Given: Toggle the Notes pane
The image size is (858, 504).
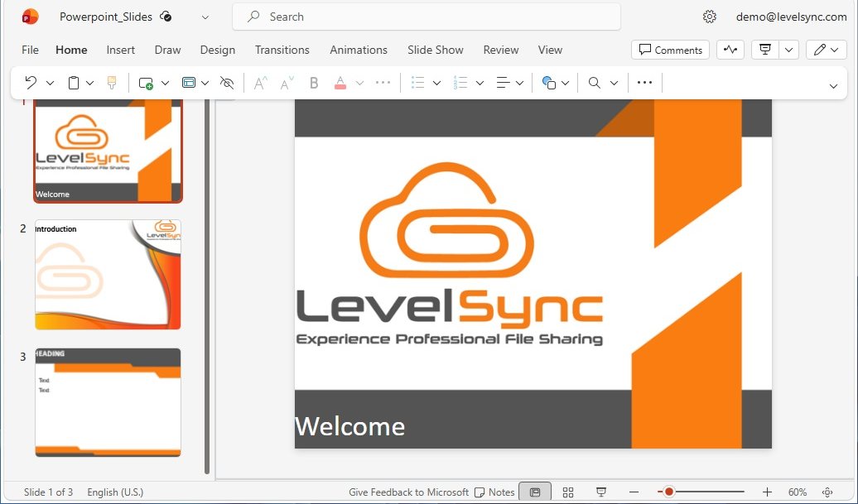Looking at the screenshot, I should coord(494,492).
